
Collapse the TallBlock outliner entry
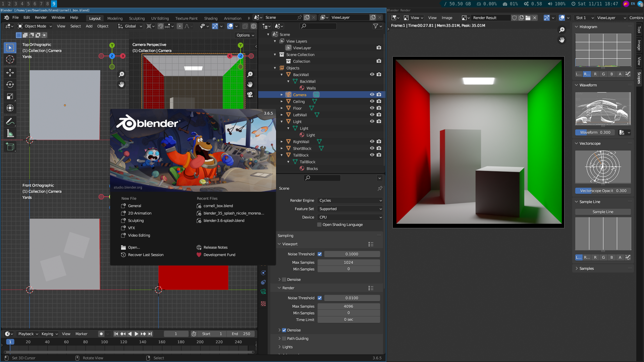282,155
